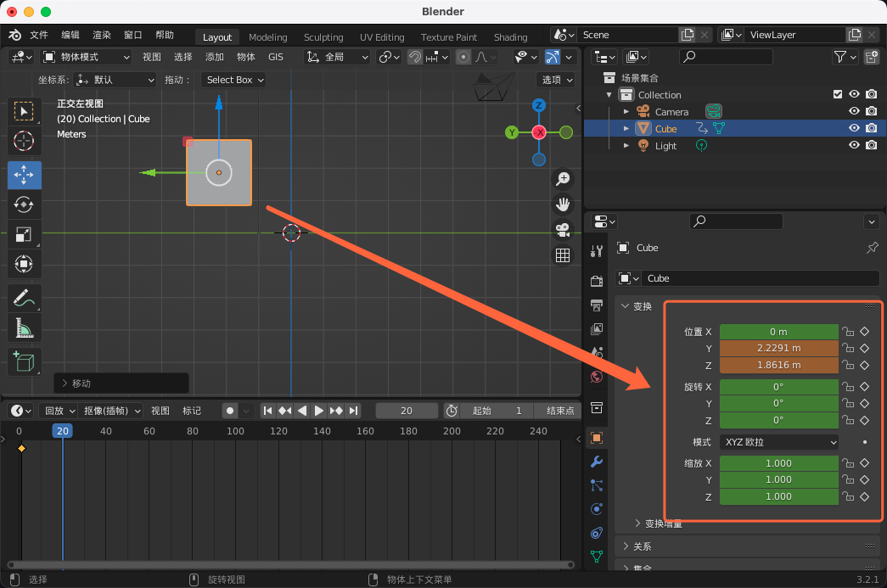Toggle Collection exclude checkbox
Image resolution: width=887 pixels, height=588 pixels.
(838, 94)
